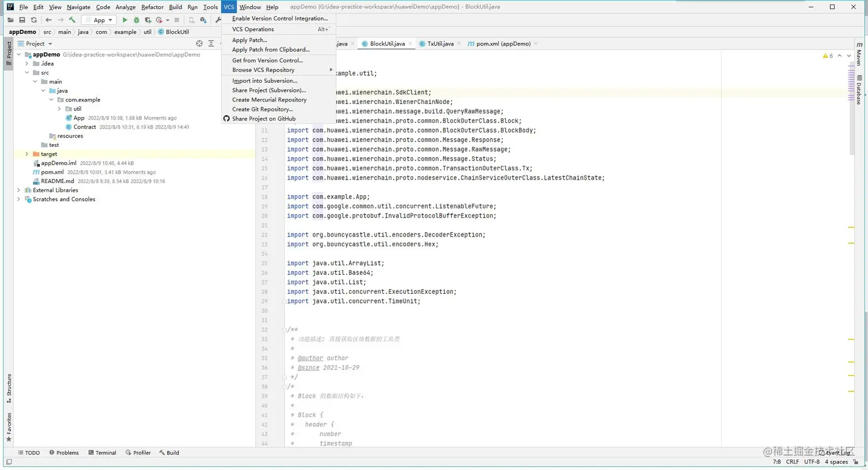Open the Problems tool window
Viewport: 868px width, 470px height.
64,453
